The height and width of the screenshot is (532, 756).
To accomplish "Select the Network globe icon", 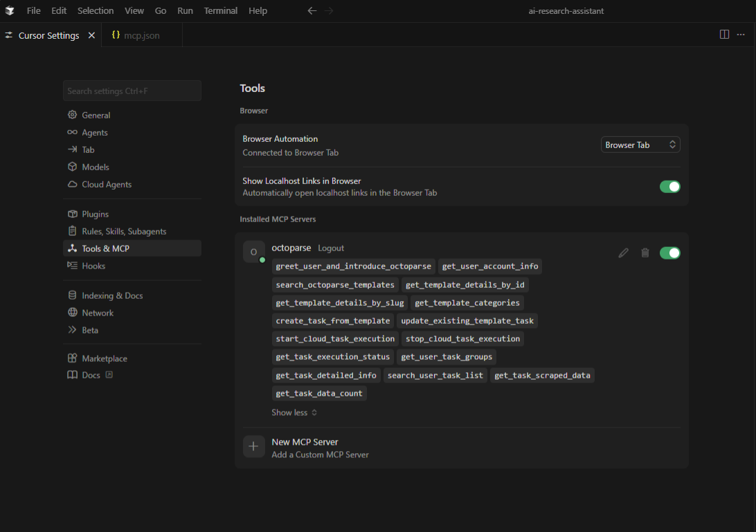I will (x=72, y=313).
